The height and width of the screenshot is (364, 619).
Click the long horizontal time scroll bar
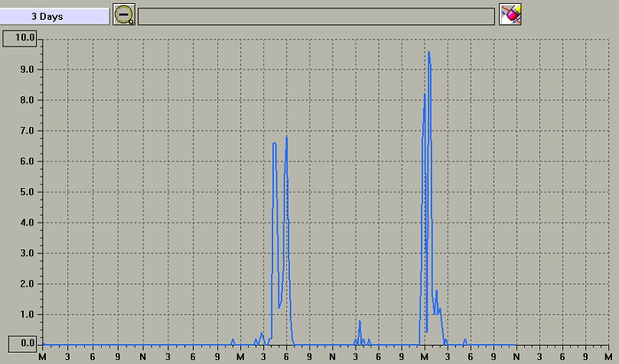tap(315, 16)
